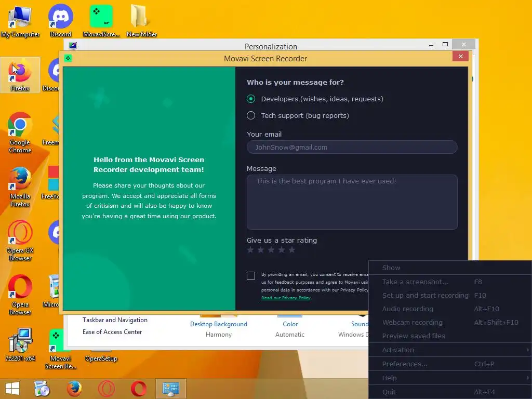Image resolution: width=532 pixels, height=399 pixels.
Task: Open Taskbar and Navigation link
Action: coord(115,320)
